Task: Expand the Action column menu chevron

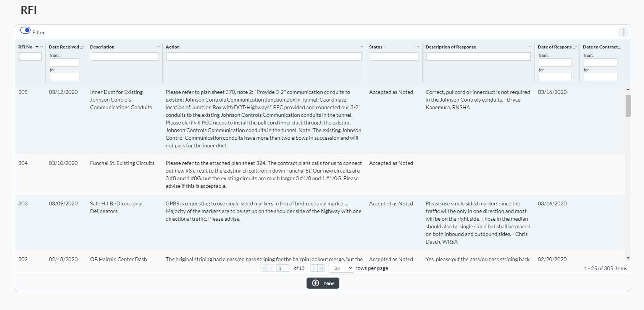Action: [362, 47]
